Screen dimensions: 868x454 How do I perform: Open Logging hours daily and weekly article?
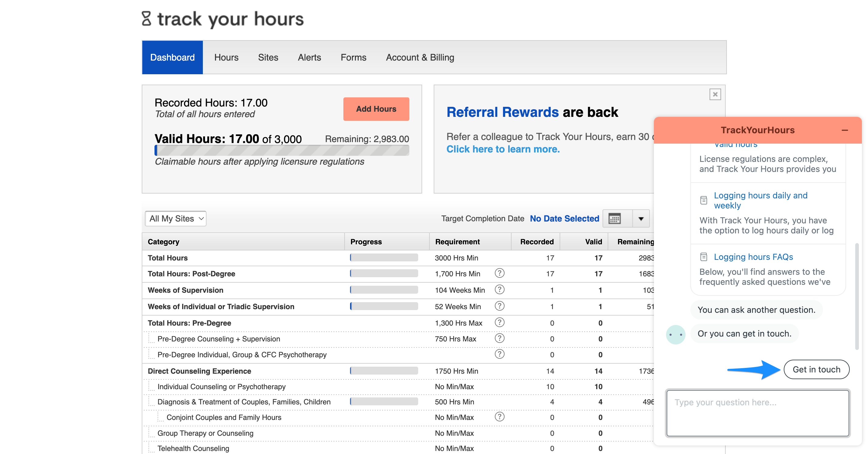coord(761,200)
